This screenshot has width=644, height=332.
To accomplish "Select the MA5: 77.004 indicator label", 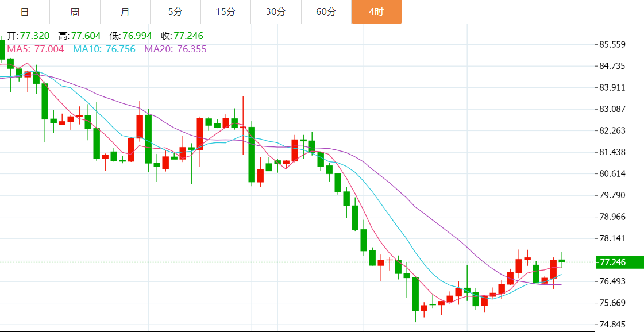I will (36, 49).
